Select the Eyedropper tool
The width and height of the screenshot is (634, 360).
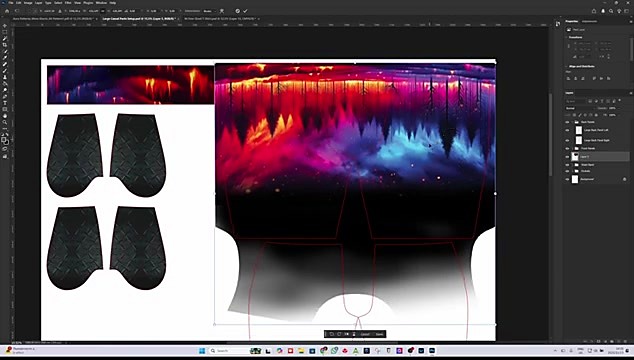click(5, 57)
